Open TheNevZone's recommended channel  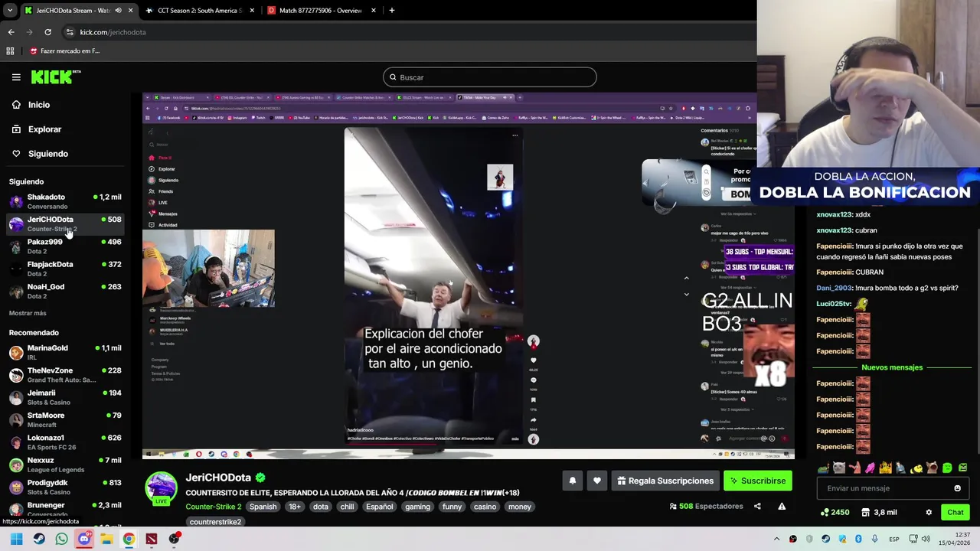pos(65,374)
